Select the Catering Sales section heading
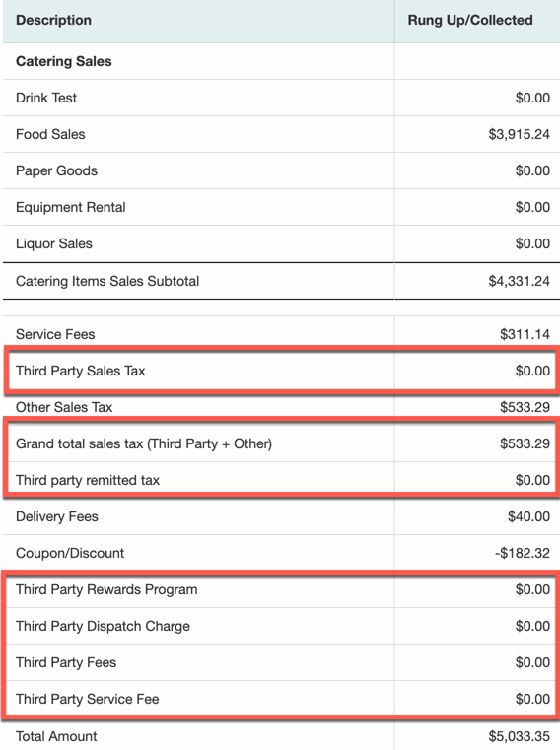Viewport: 560px width, 750px height. 64,61
